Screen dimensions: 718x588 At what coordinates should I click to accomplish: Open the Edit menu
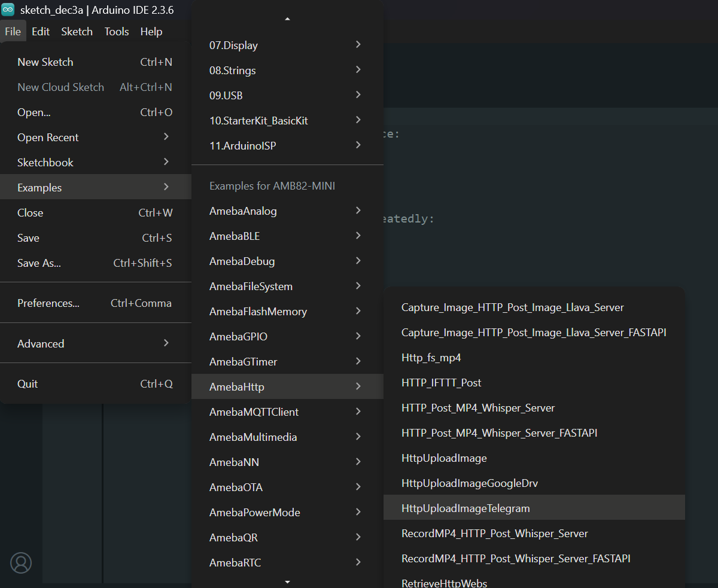(41, 32)
